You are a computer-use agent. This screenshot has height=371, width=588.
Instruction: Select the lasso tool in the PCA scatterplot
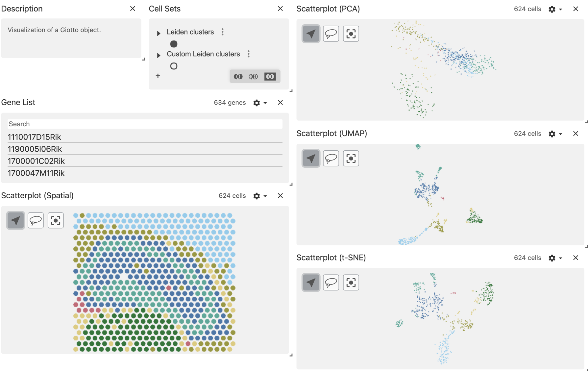pos(331,34)
